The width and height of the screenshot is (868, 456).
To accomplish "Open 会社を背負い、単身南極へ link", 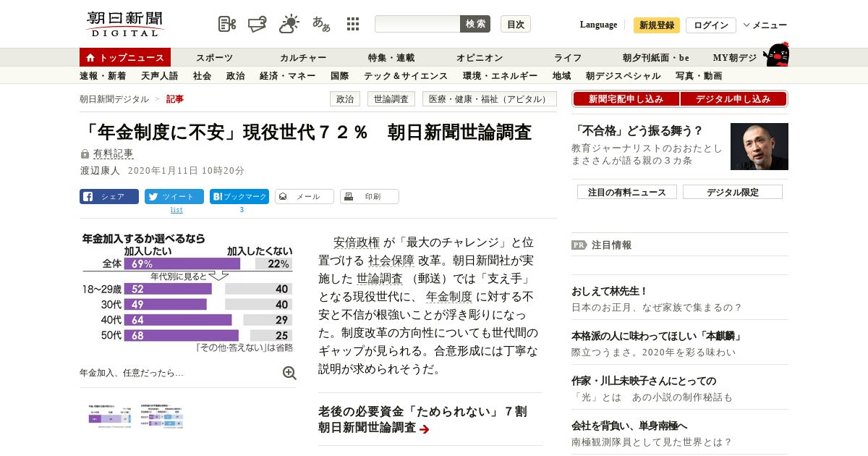I will tap(629, 426).
